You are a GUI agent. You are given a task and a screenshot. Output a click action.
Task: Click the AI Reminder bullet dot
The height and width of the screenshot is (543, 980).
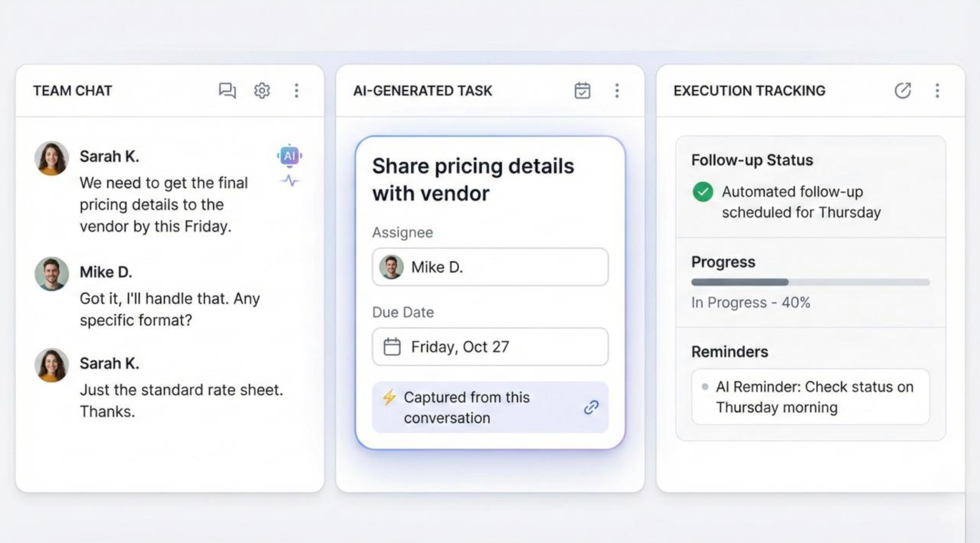tap(705, 387)
